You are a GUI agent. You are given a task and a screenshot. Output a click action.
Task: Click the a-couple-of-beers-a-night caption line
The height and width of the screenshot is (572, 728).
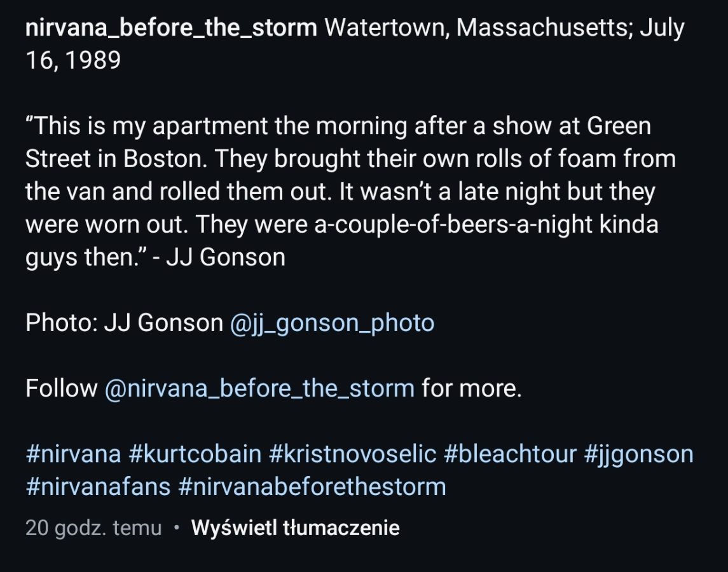click(341, 224)
